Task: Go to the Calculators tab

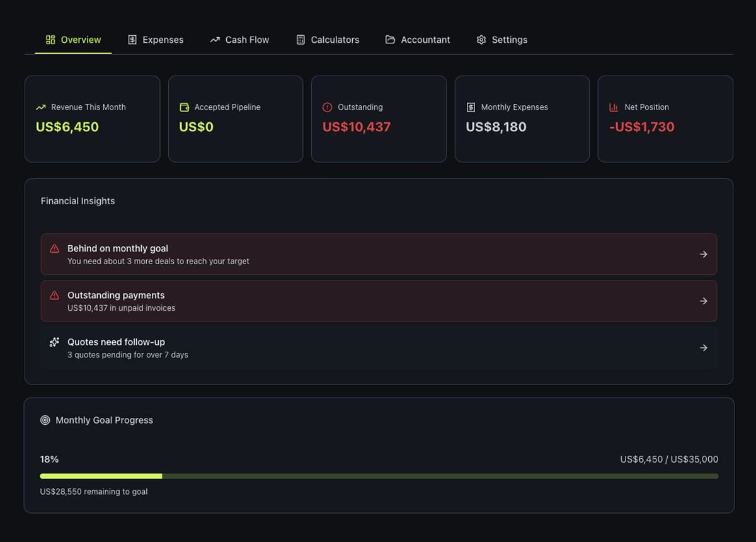Action: [328, 40]
